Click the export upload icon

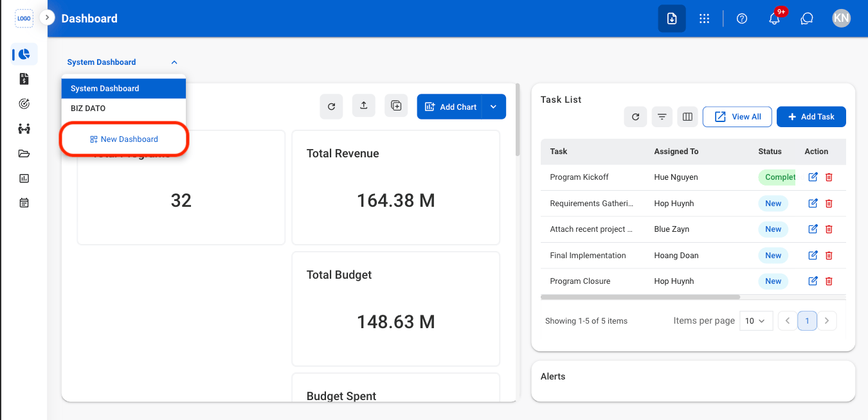click(x=363, y=106)
